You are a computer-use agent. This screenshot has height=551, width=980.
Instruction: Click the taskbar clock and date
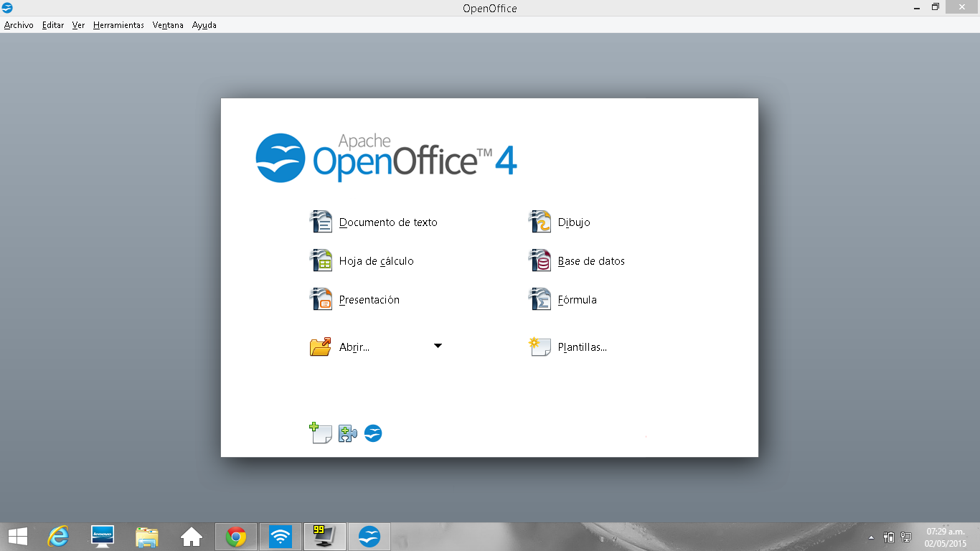tap(946, 537)
